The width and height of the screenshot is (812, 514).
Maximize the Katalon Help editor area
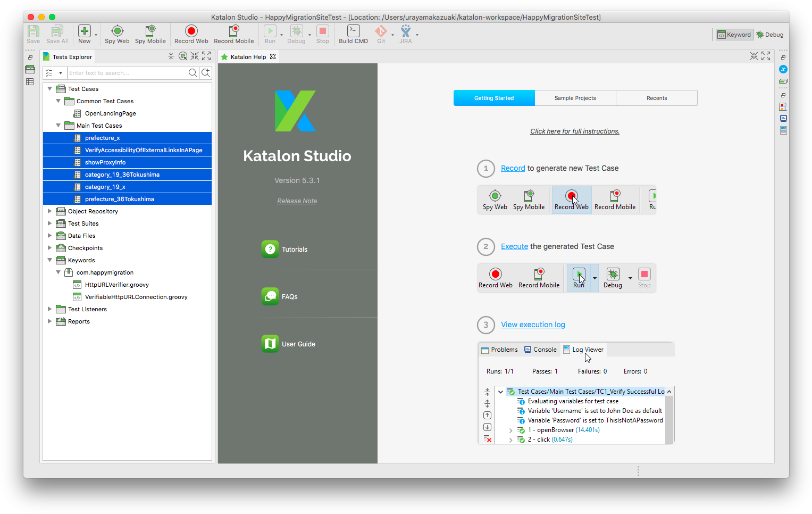tap(766, 56)
